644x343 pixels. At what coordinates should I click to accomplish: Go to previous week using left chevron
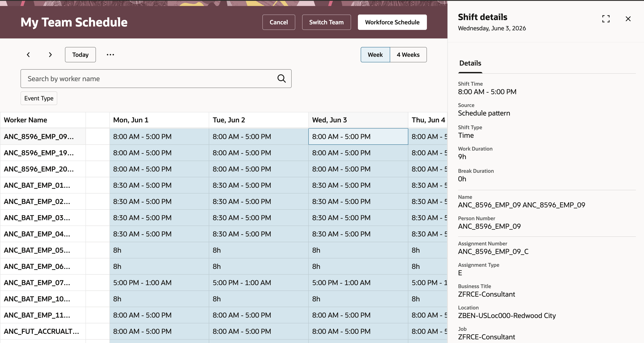(x=28, y=55)
